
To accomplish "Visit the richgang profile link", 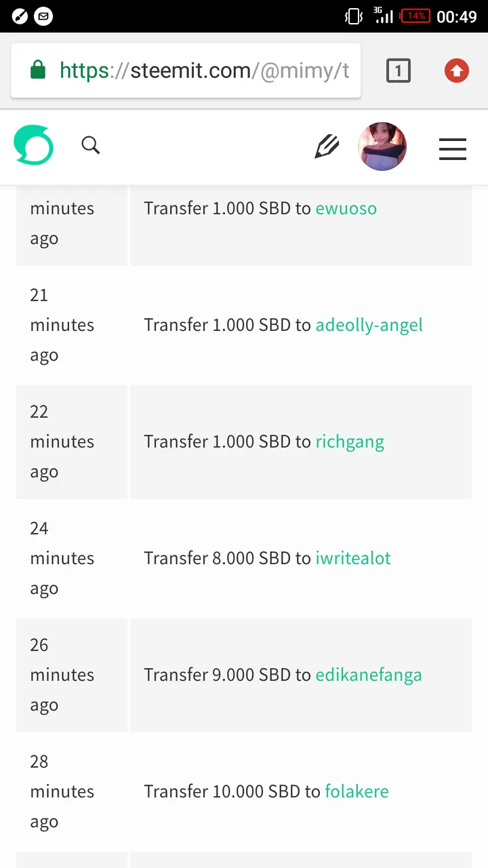I will click(x=350, y=442).
